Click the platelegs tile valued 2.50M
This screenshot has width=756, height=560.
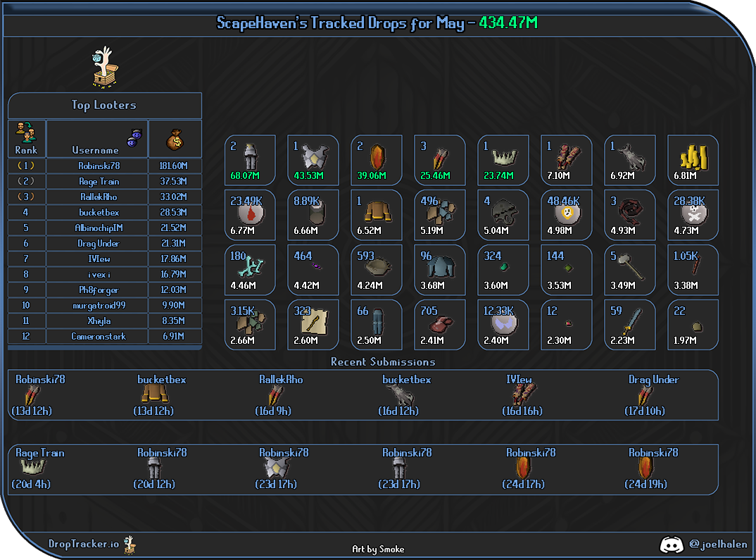pos(377,325)
